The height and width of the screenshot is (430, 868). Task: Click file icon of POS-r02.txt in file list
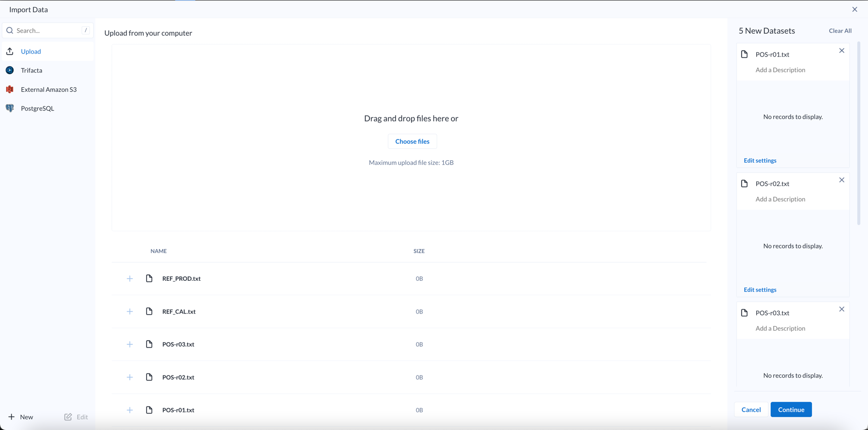point(149,377)
